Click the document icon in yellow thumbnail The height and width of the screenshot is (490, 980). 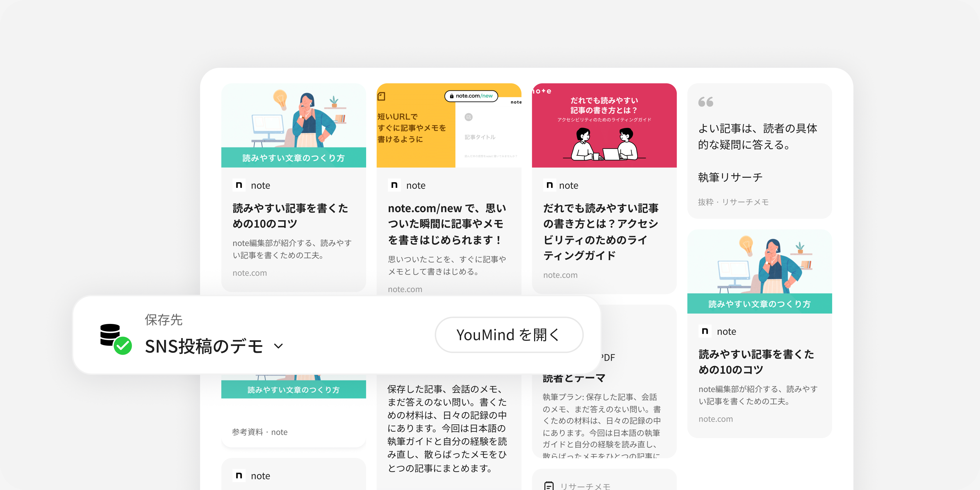pos(381,96)
